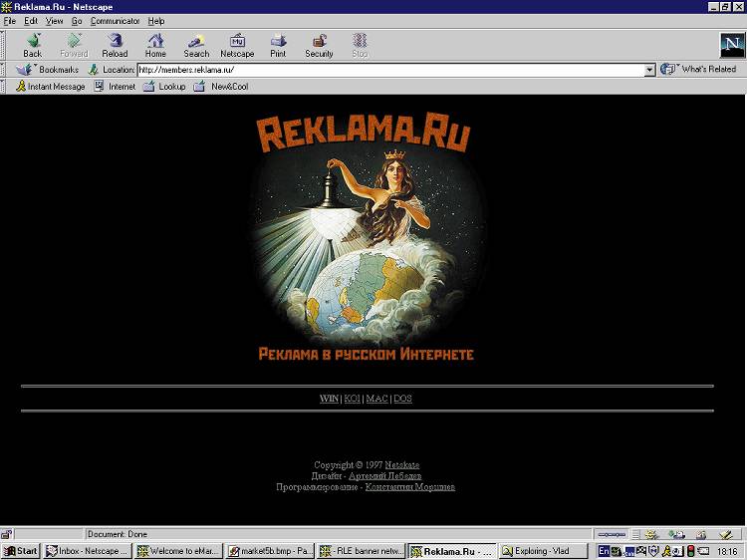Follow the WIN encoding link
Screen dimensions: 747x560
point(329,399)
